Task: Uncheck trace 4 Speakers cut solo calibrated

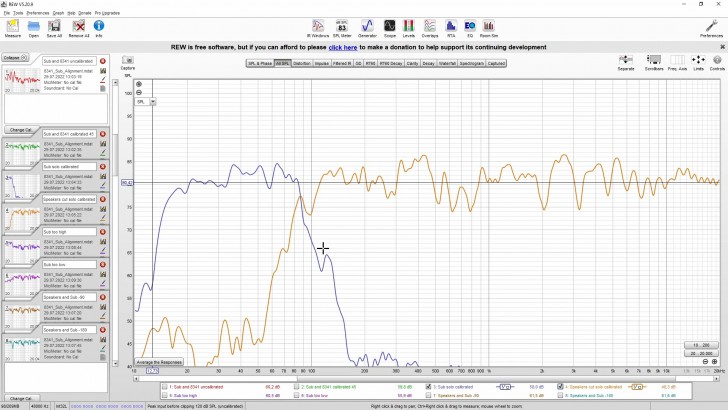Action: point(560,387)
